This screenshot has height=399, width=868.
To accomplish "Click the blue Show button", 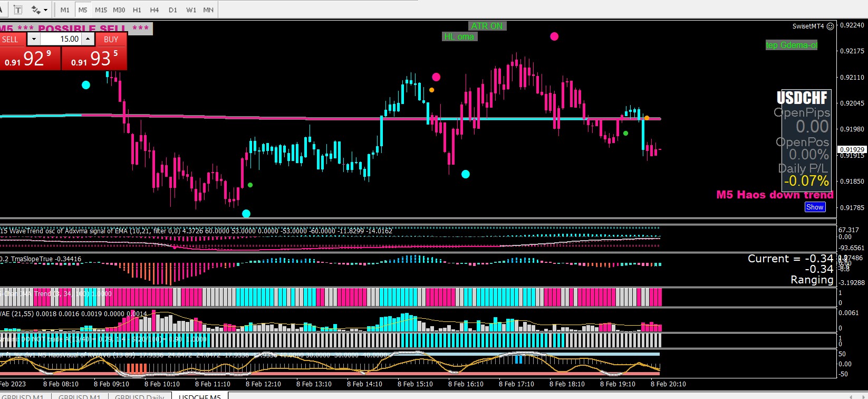I will [815, 207].
